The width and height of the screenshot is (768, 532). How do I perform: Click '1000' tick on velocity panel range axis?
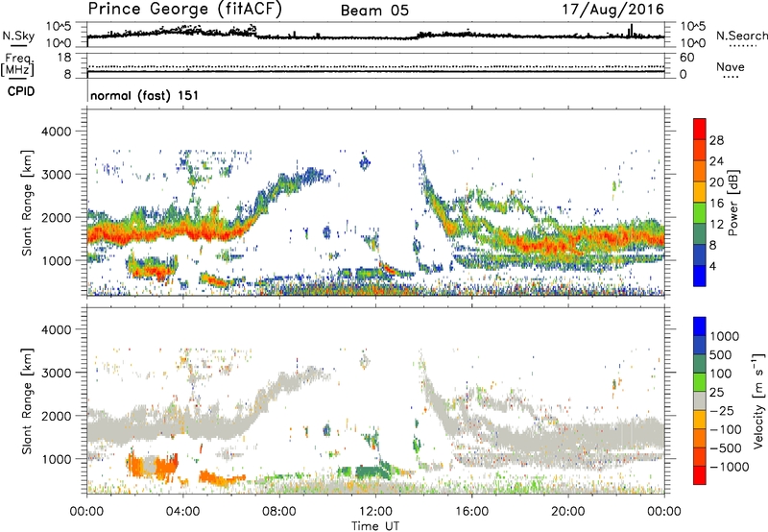click(57, 459)
